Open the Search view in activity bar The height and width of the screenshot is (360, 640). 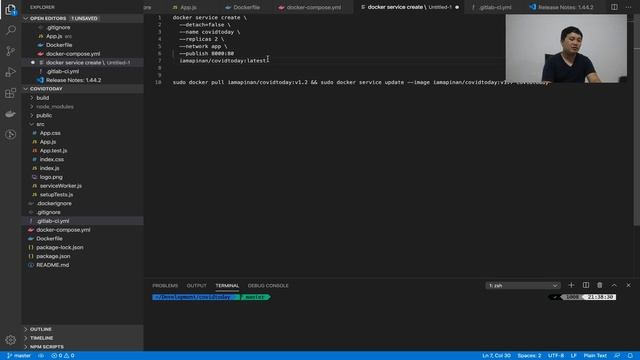click(x=11, y=30)
